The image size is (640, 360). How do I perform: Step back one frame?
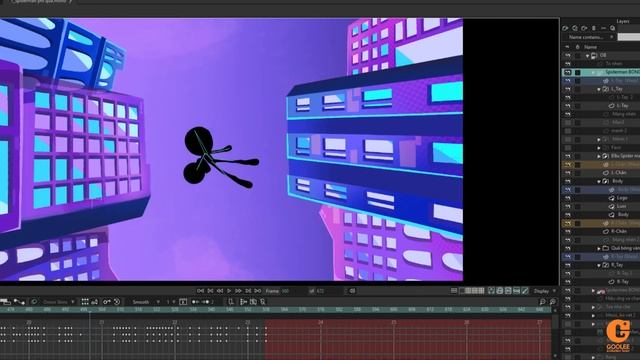[220, 291]
